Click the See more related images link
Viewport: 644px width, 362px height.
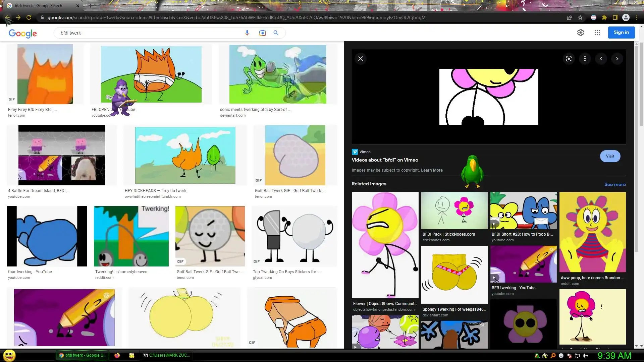coord(615,184)
